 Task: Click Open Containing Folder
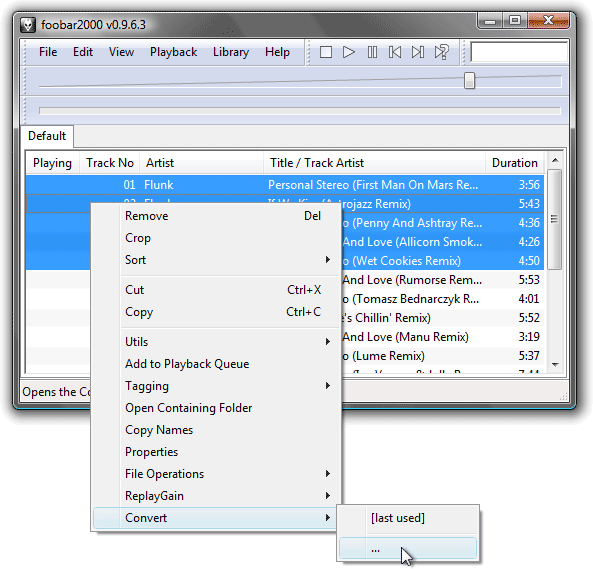(217, 408)
